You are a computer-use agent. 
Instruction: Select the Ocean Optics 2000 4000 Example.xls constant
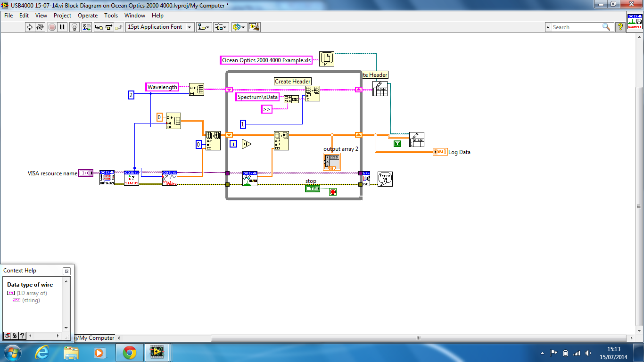point(266,60)
